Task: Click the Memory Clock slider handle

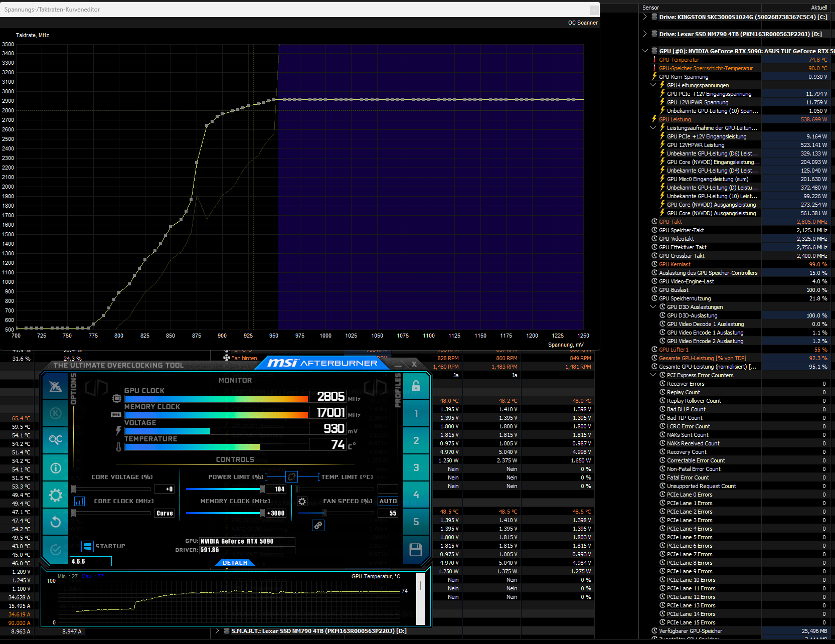Action: coord(262,513)
